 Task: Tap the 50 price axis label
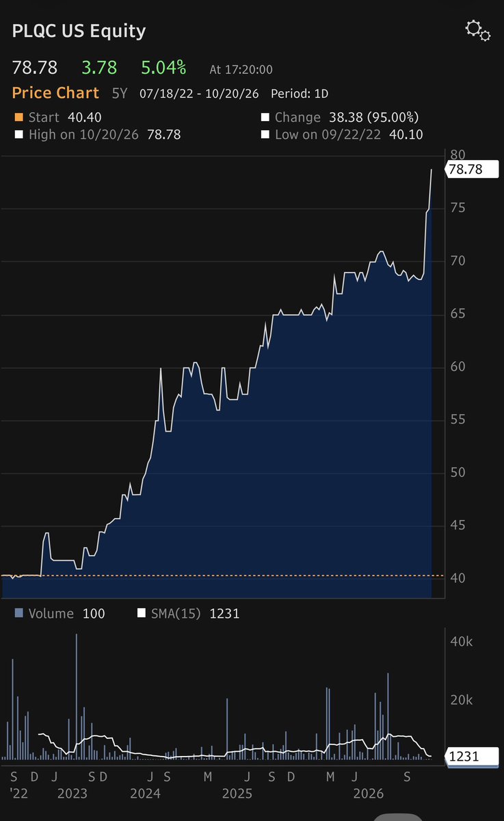(457, 472)
